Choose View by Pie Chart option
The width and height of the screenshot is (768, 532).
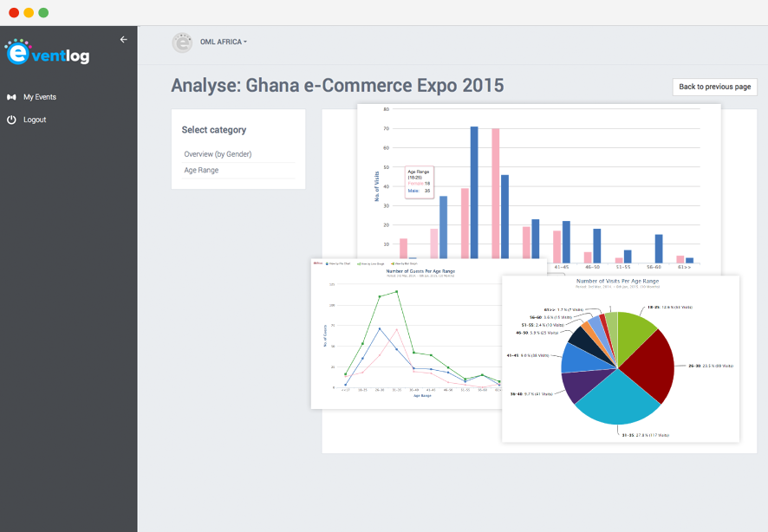pos(338,263)
